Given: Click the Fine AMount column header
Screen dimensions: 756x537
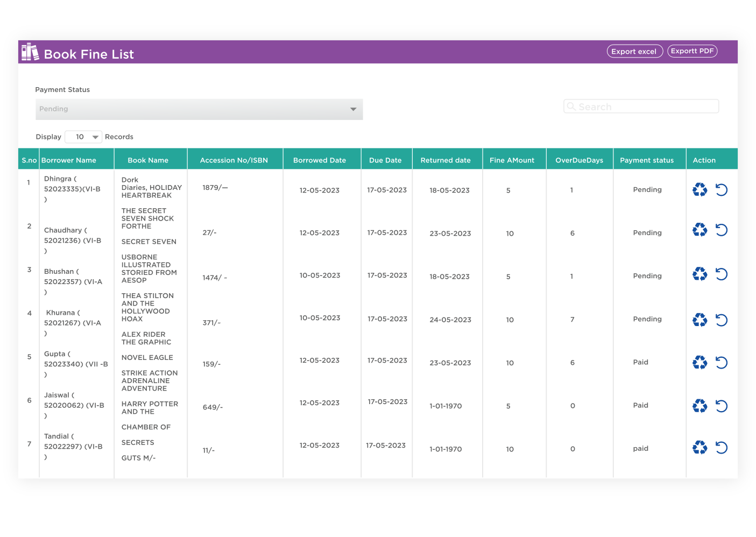Looking at the screenshot, I should [x=512, y=160].
